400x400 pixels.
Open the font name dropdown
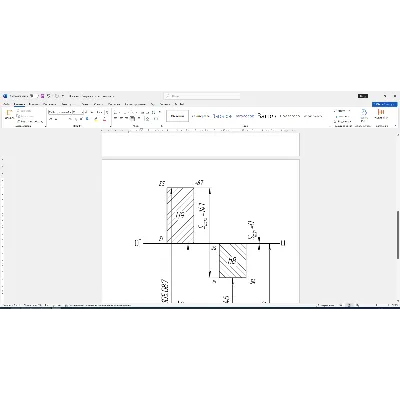[60, 112]
